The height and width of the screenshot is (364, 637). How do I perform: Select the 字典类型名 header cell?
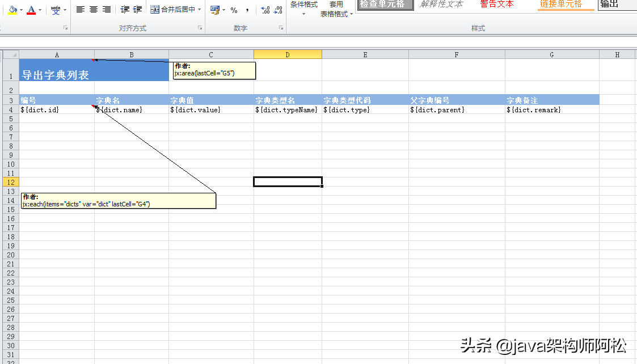(288, 100)
